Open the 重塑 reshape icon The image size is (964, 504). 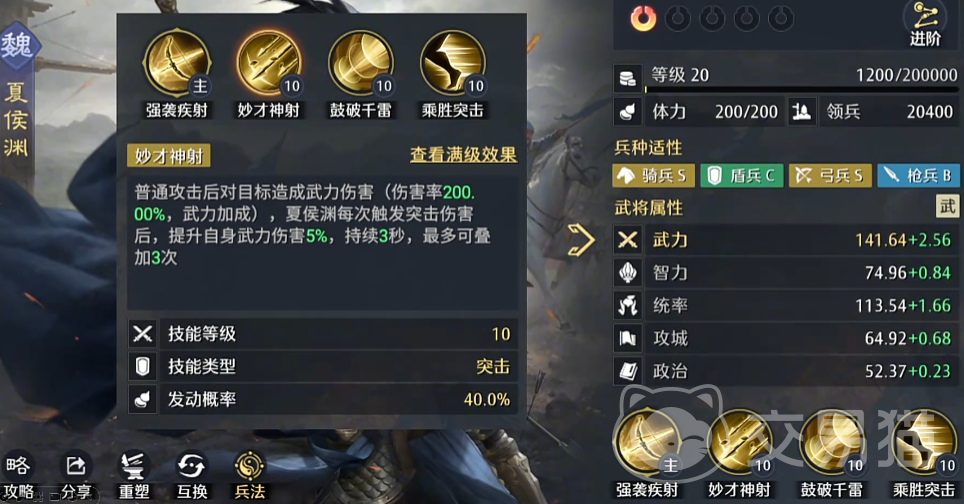pyautogui.click(x=133, y=475)
